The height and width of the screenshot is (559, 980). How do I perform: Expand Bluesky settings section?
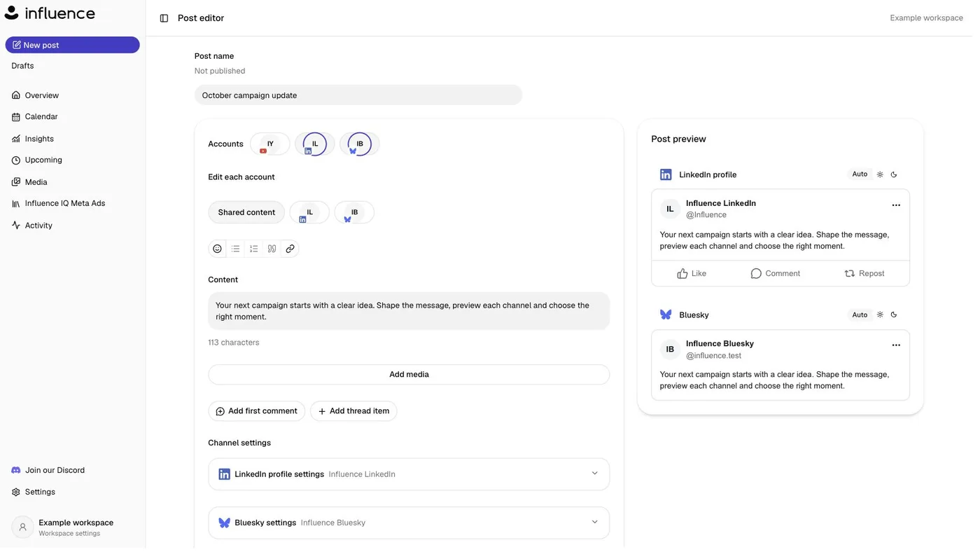point(412,527)
